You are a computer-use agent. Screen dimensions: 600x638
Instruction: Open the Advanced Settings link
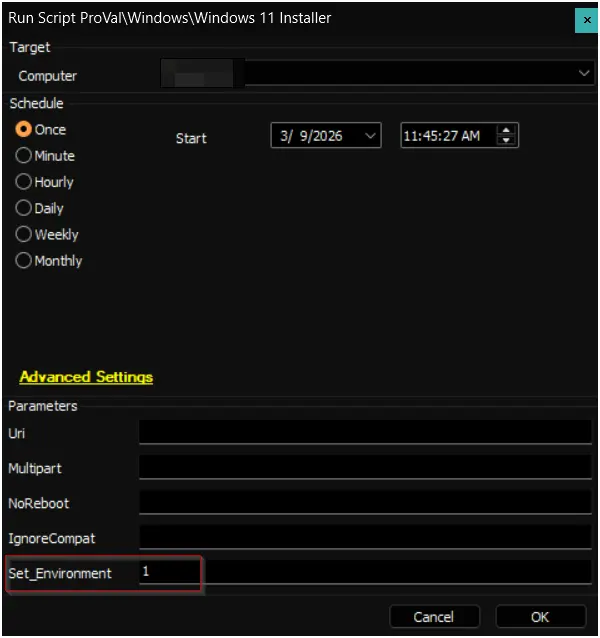tap(86, 377)
